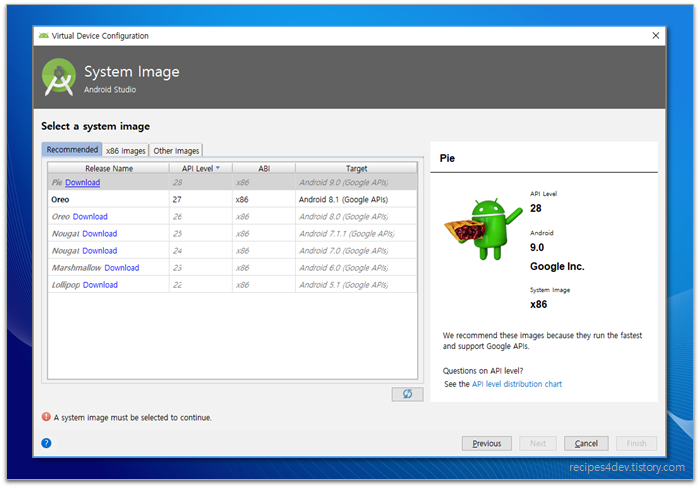
Task: Download the Nougat API 25 image
Action: (x=100, y=234)
